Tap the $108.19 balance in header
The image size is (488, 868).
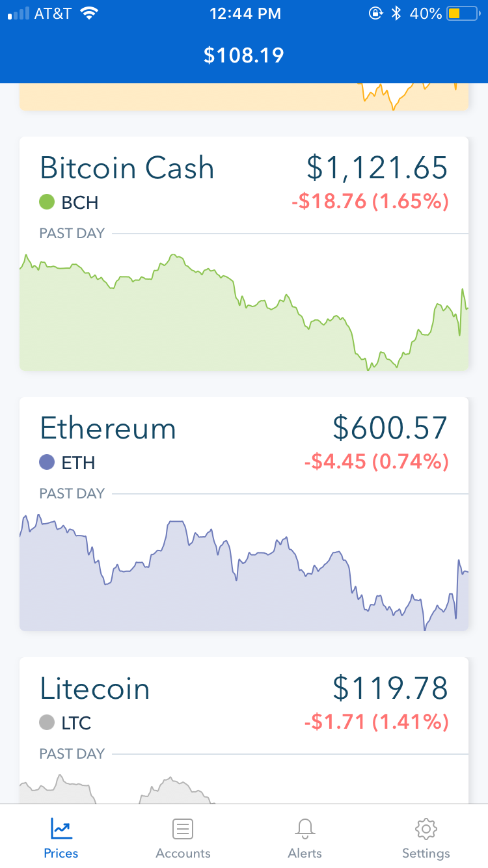(244, 55)
